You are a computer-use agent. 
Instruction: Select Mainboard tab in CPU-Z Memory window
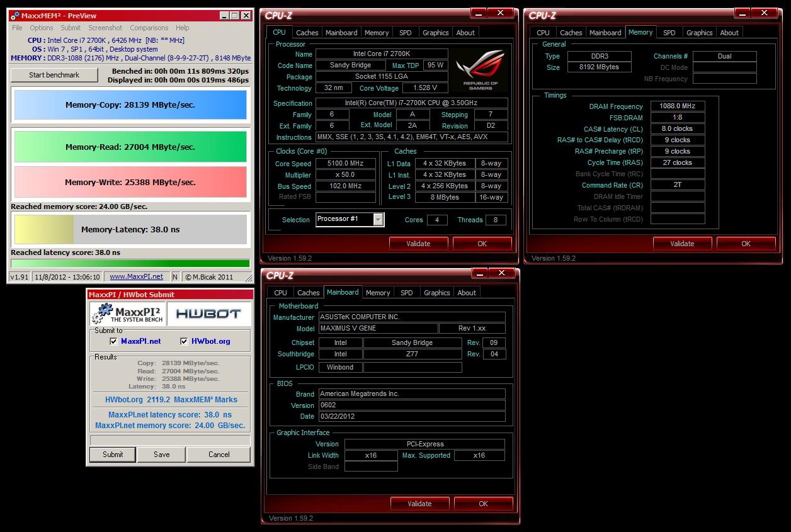coord(605,33)
